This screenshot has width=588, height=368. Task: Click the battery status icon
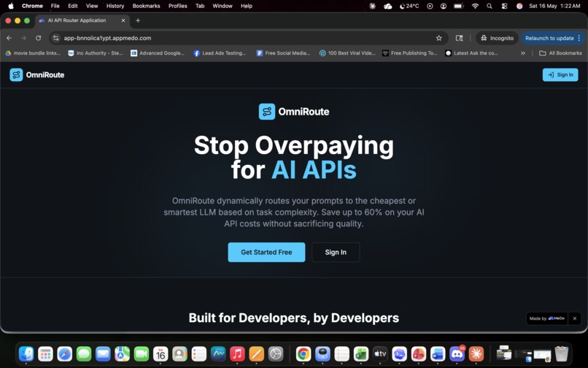pos(459,6)
